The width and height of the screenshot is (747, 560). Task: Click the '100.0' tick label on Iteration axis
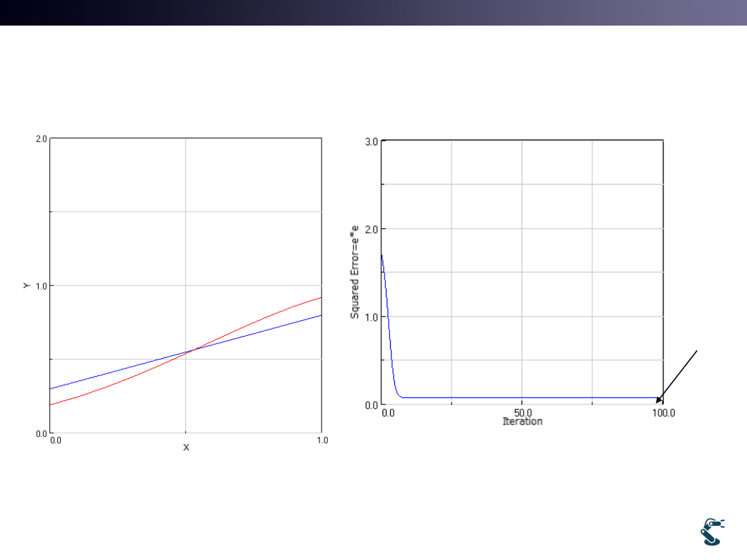coord(663,413)
